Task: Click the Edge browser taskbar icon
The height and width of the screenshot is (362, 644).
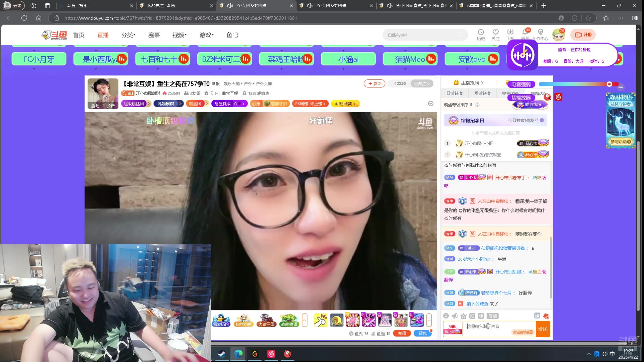Action: pos(238,354)
